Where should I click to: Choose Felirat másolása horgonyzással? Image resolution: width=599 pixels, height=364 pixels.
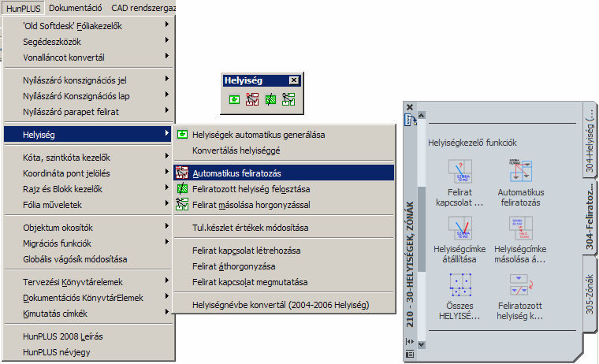284,205
